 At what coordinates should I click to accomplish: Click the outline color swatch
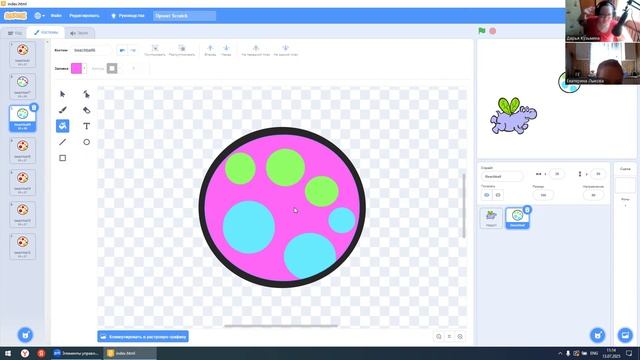112,68
